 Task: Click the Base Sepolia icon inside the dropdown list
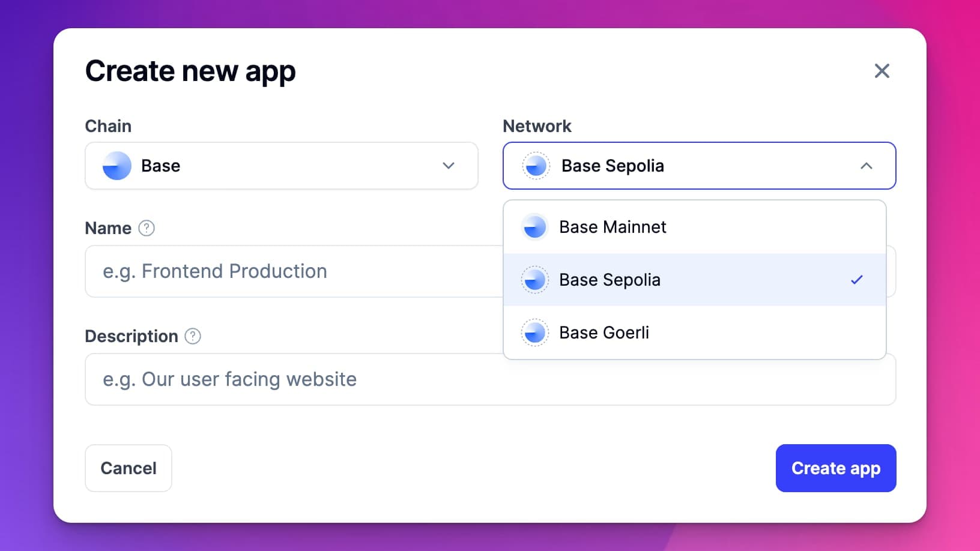pyautogui.click(x=534, y=279)
